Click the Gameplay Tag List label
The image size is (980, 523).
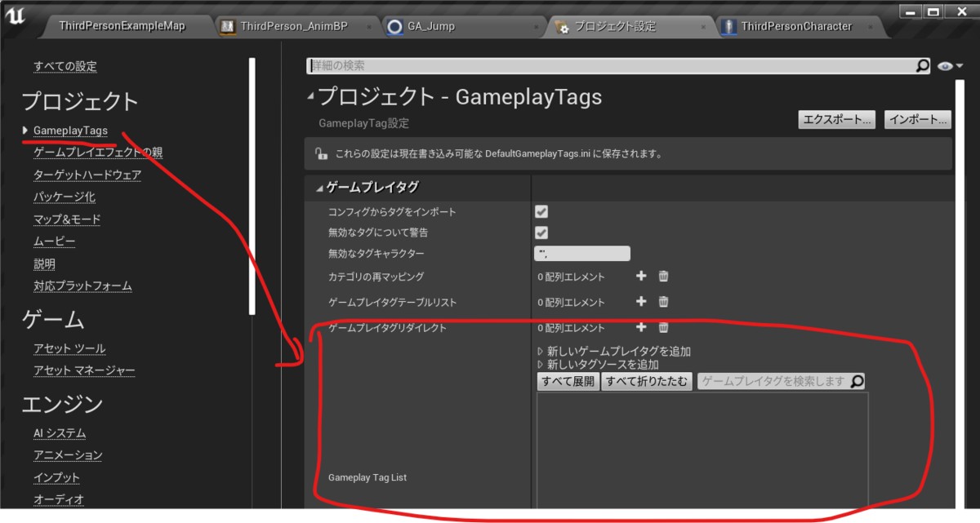[367, 477]
